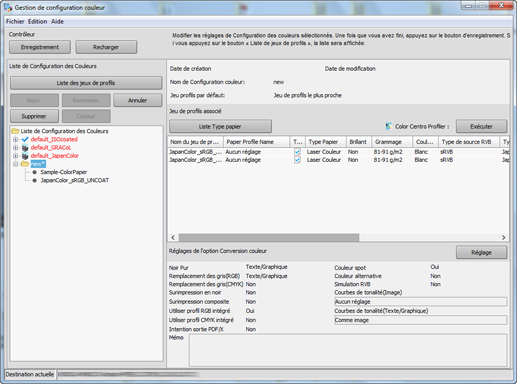Click the open folder icon beside new*

[x=25, y=164]
